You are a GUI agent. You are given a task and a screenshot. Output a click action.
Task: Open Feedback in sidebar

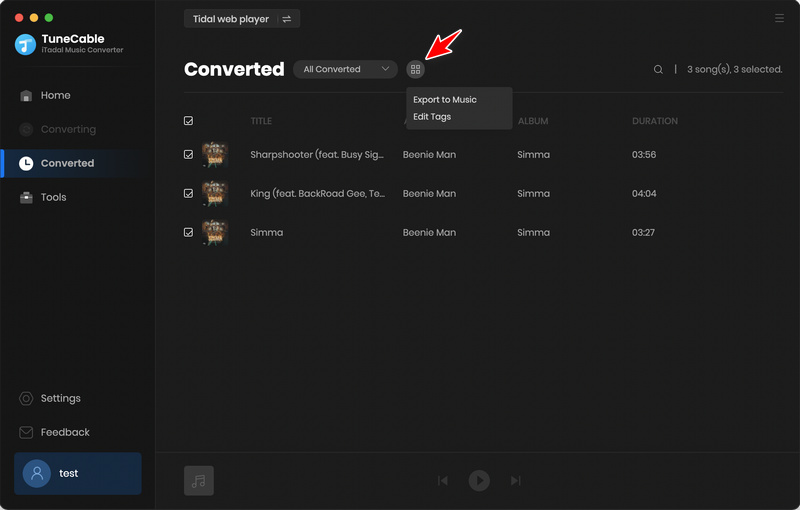(x=65, y=432)
